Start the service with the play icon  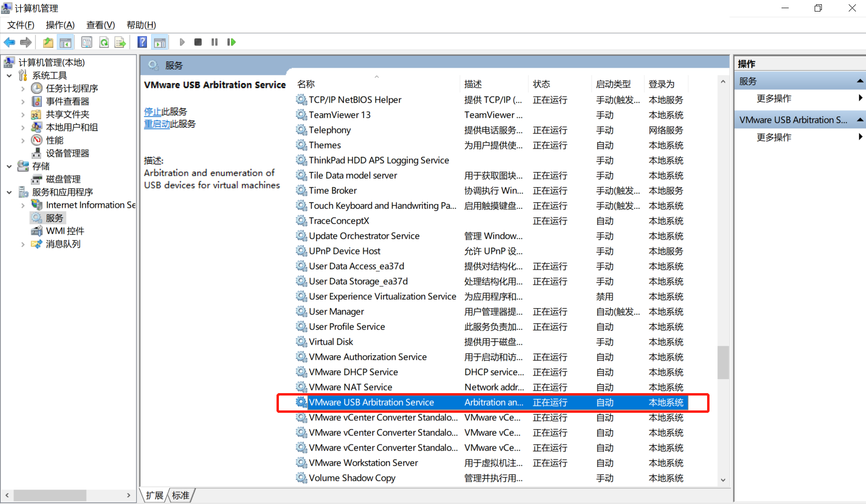(x=182, y=42)
